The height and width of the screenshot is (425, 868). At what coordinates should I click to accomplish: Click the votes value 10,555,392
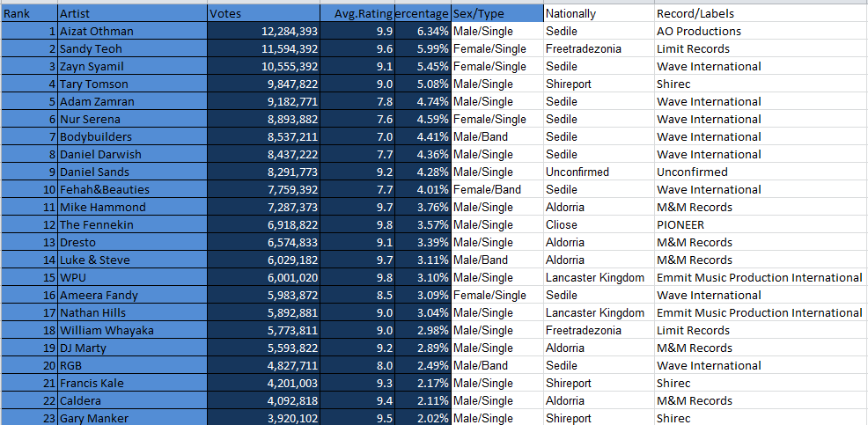click(264, 66)
